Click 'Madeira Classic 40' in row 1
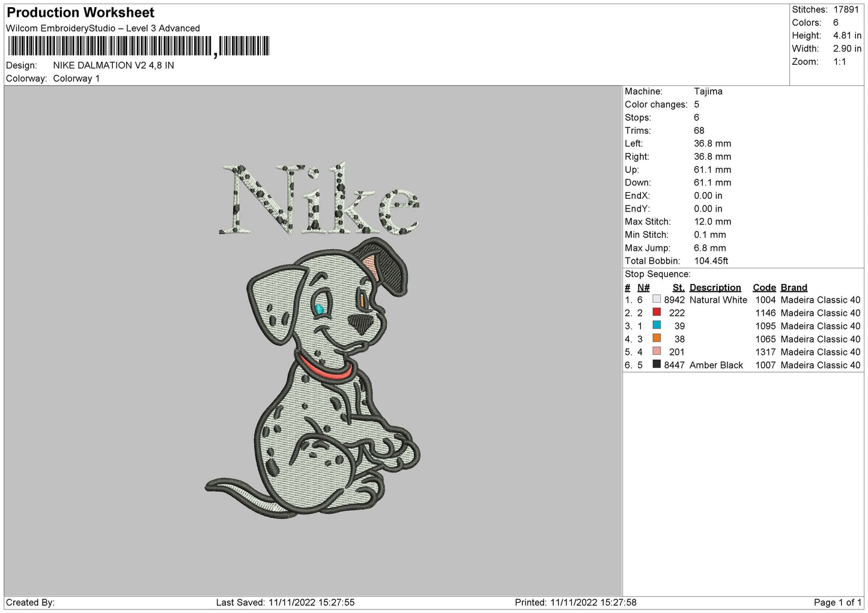Screen dimensions: 868x613 [821, 300]
